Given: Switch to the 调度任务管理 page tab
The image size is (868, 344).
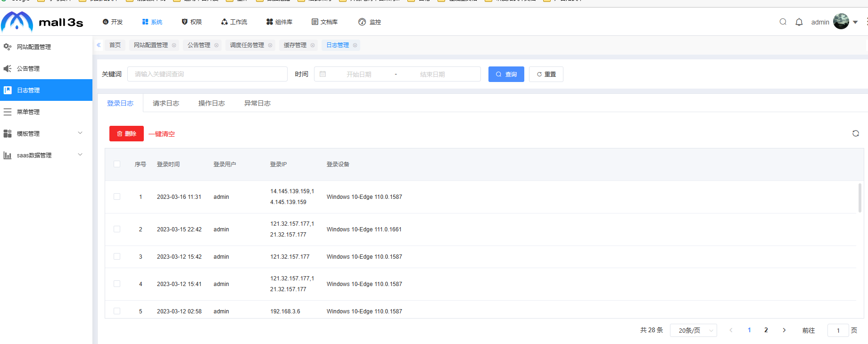Looking at the screenshot, I should tap(247, 45).
